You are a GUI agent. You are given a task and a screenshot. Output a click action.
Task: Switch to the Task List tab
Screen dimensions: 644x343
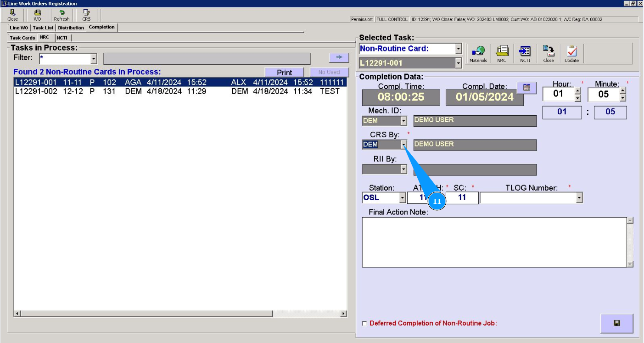[x=43, y=28]
